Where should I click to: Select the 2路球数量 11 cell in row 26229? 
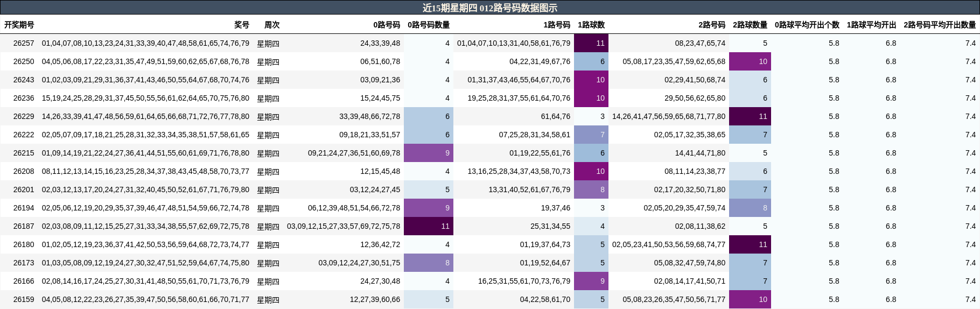750,116
